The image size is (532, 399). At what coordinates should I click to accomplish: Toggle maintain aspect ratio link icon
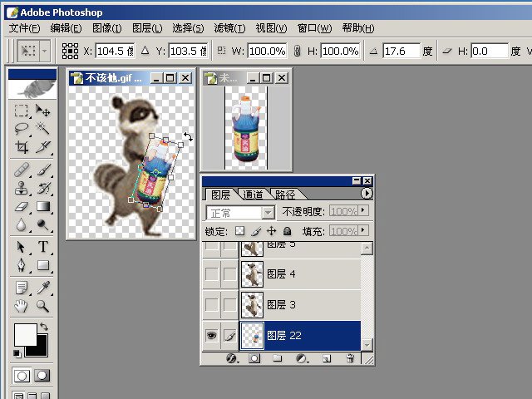tap(298, 51)
